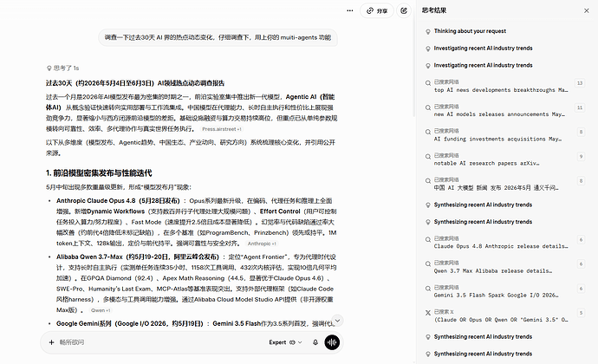This screenshot has width=598, height=364.
Task: Start voice mode with waveform button
Action: click(x=332, y=342)
